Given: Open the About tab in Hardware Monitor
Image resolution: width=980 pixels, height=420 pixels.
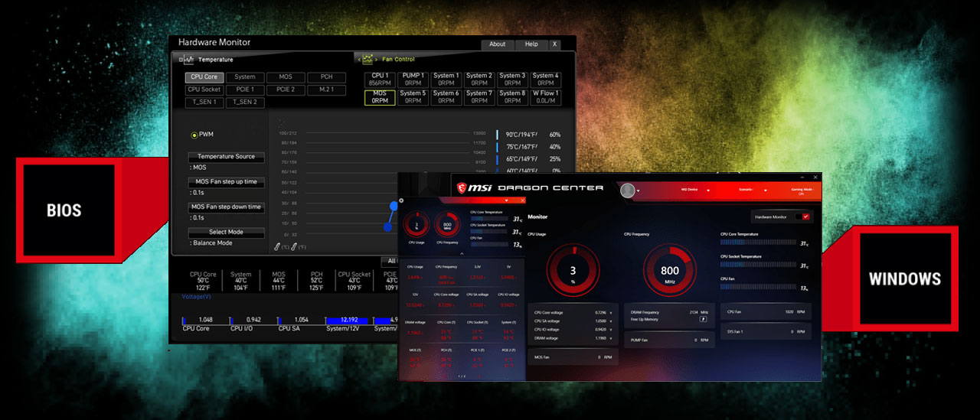Looking at the screenshot, I should tap(498, 44).
